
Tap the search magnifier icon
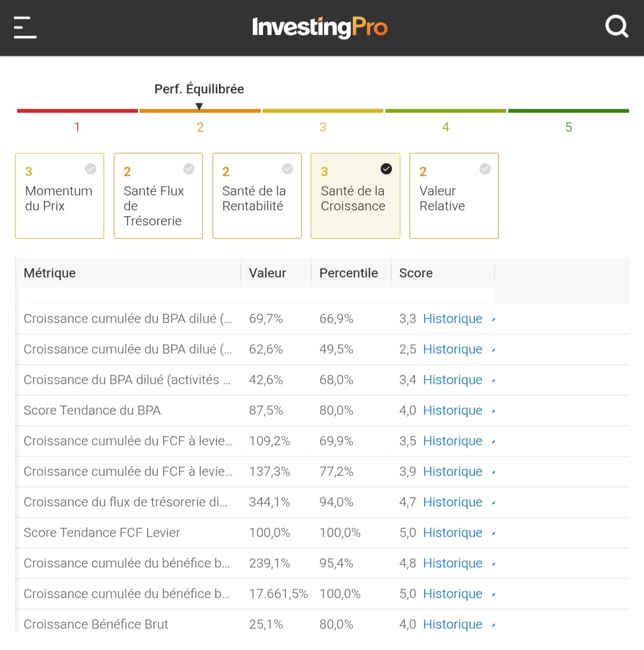[617, 26]
